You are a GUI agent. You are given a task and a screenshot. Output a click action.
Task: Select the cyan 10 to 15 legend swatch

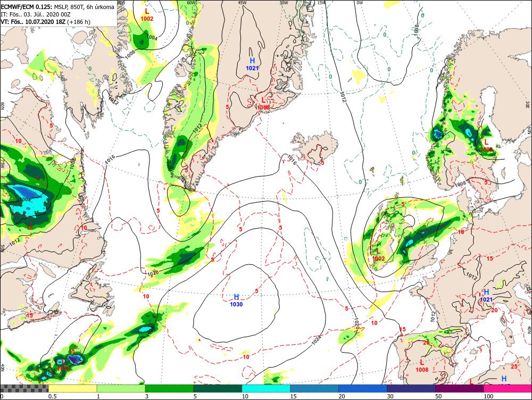pyautogui.click(x=266, y=388)
